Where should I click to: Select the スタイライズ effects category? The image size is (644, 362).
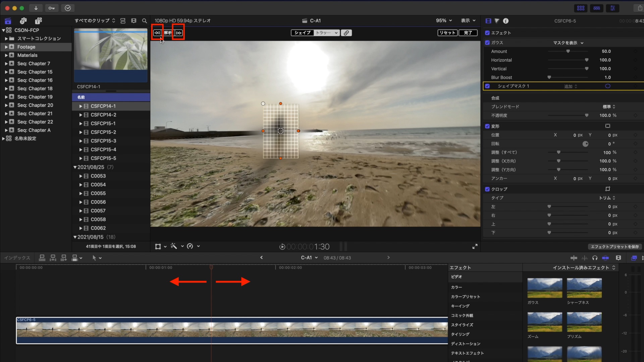(462, 325)
